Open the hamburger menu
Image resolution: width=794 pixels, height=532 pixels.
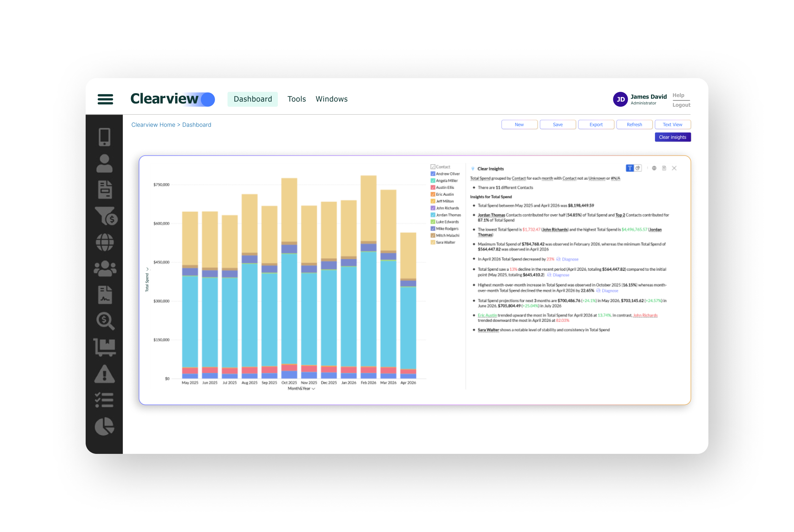pos(105,99)
